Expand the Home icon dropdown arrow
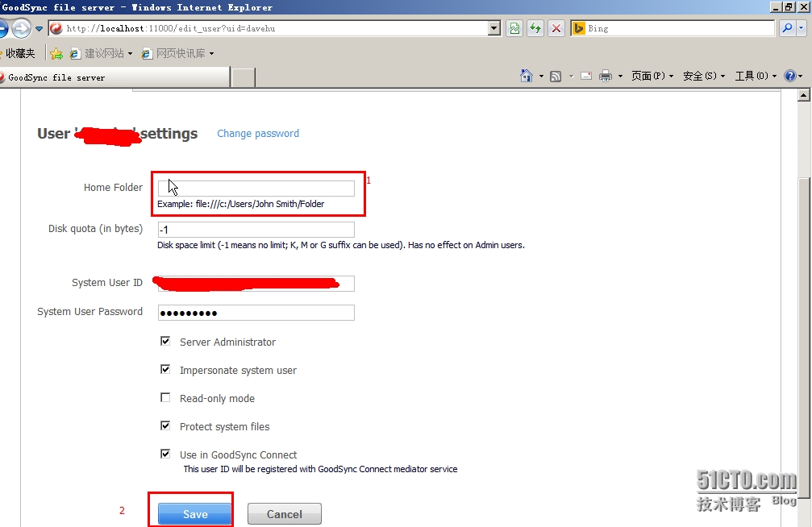812x527 pixels. [541, 76]
